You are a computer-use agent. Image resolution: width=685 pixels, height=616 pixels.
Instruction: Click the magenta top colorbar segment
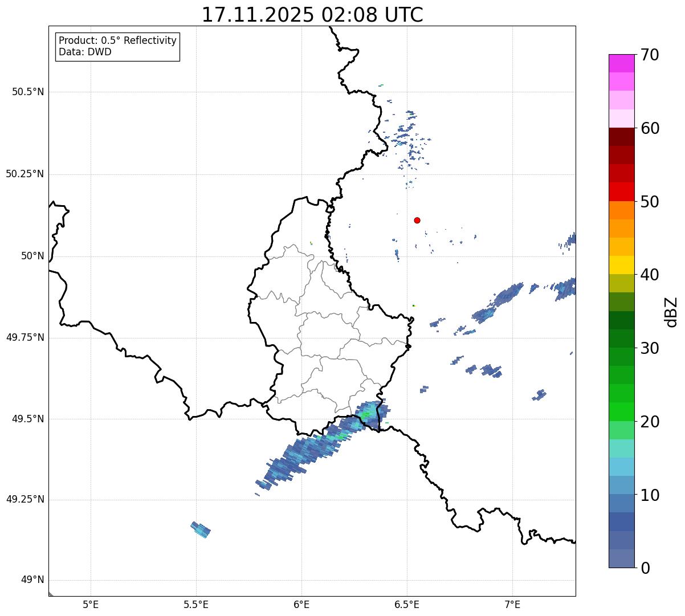pos(621,63)
